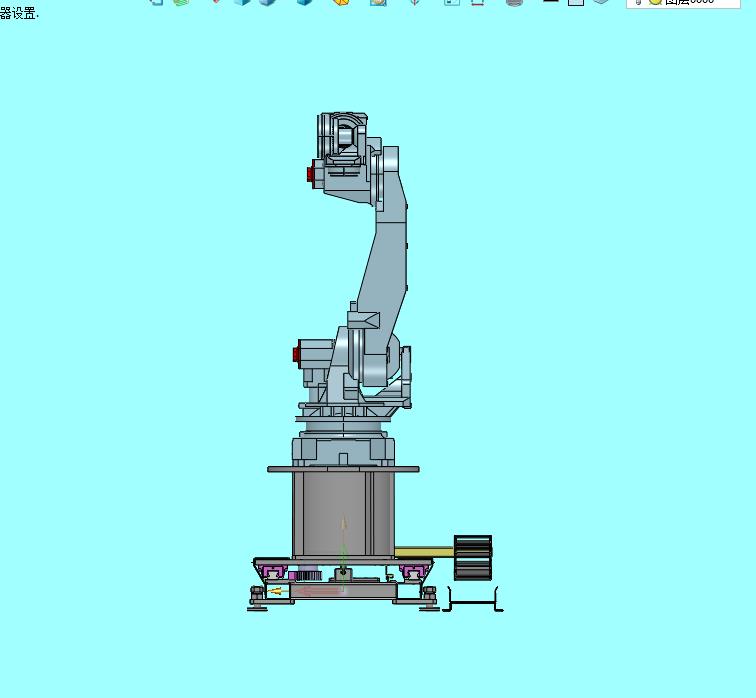Select the gray cylindrical pedestal column
756x698 pixels.
[343, 514]
